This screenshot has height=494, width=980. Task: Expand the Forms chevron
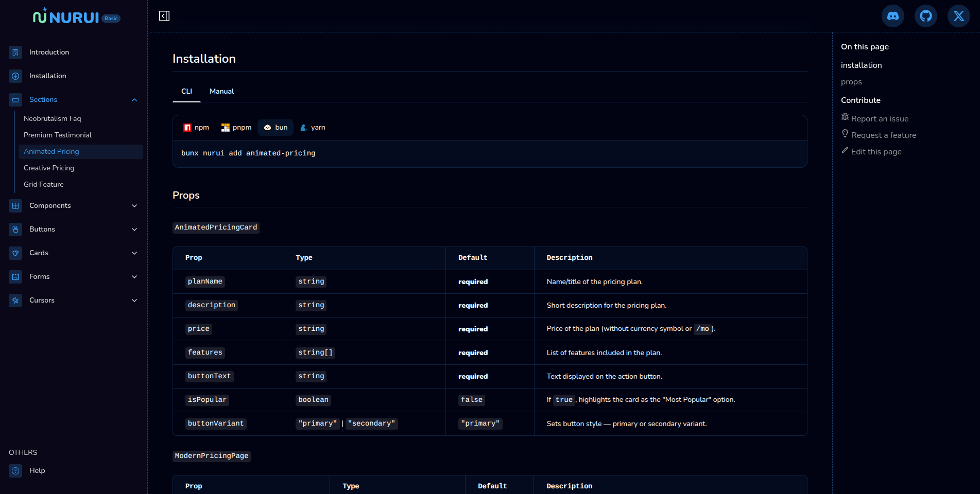tap(134, 277)
